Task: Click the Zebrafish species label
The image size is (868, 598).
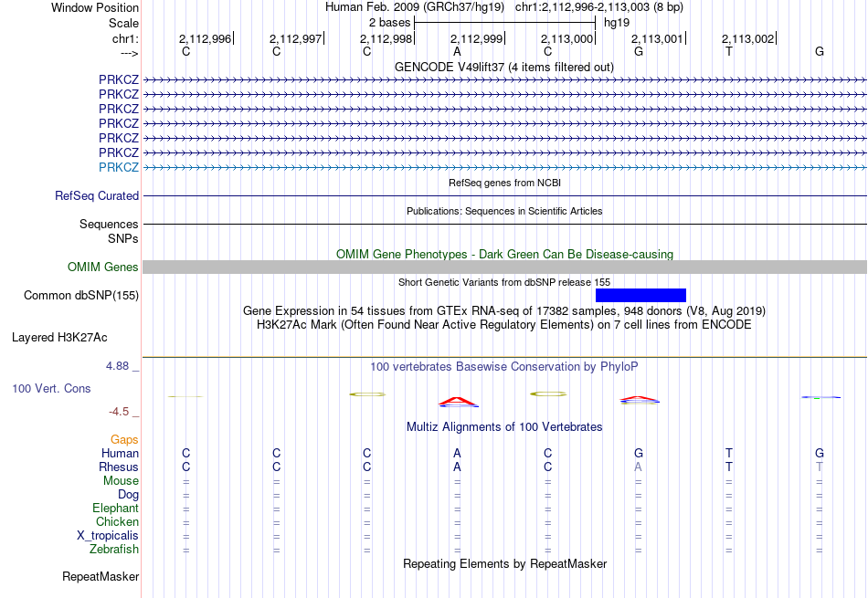Action: pos(114,550)
